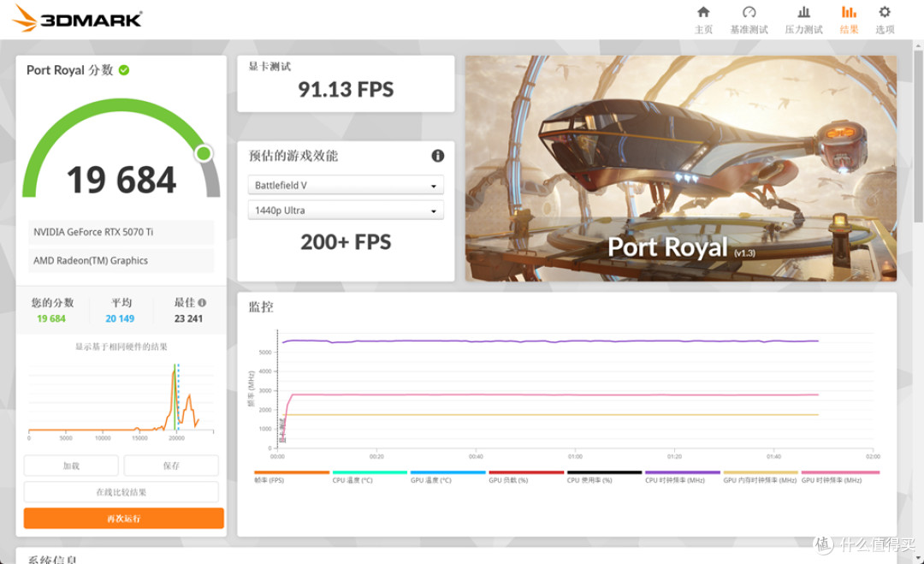Viewport: 924px width, 564px height.
Task: Open 选项 options gear icon
Action: click(x=885, y=12)
